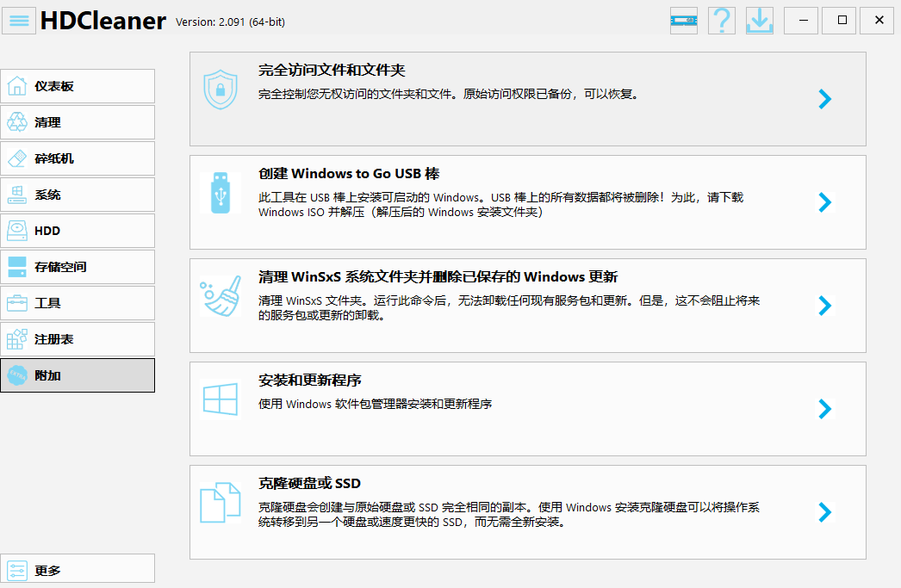Click the USB stick icon

click(x=221, y=193)
